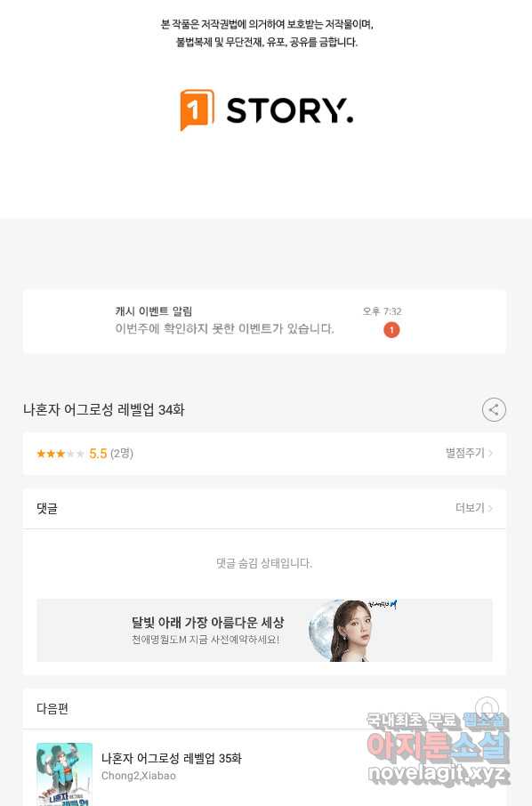Open 더보기 to view more comments
Screen dimensions: 532x806
(474, 508)
